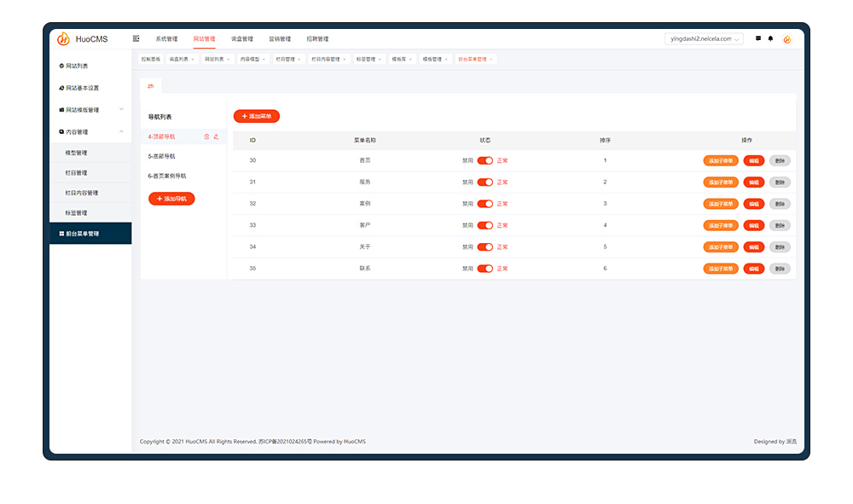
Task: Open the yingdashi2.neicela.com site dropdown
Action: [704, 39]
